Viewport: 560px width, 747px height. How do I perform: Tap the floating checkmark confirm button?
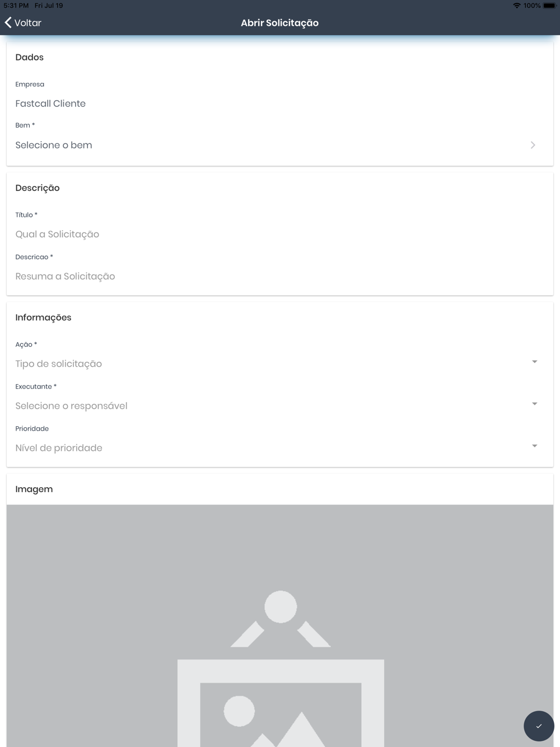pos(539,726)
